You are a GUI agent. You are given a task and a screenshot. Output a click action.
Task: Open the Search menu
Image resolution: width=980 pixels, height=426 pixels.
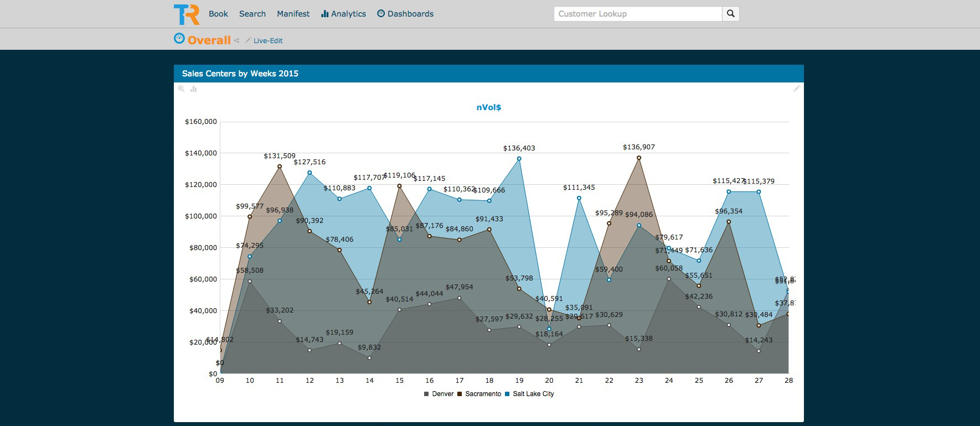pyautogui.click(x=252, y=14)
